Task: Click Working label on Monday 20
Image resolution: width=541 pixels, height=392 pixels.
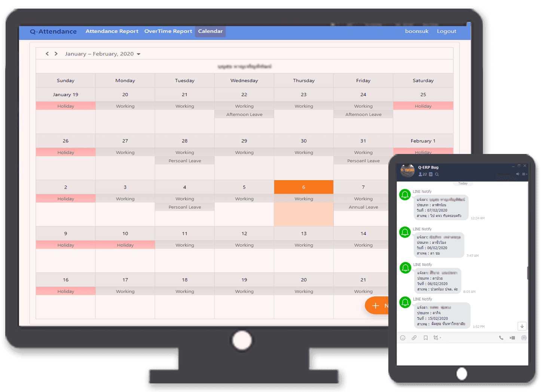Action: click(125, 106)
